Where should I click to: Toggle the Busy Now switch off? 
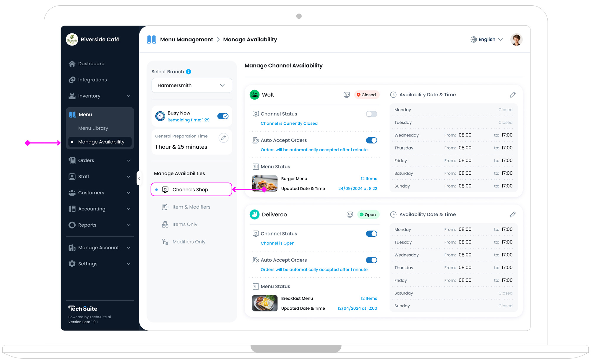click(223, 116)
